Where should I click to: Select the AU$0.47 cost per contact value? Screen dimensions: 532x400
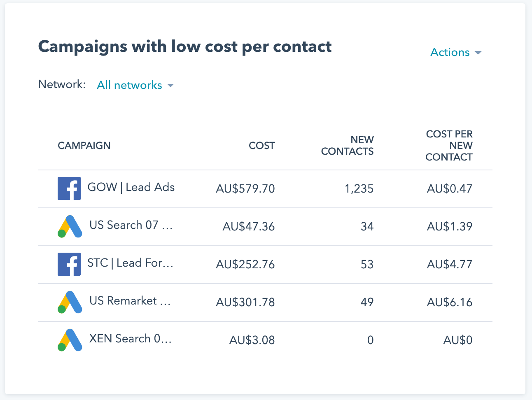(450, 188)
